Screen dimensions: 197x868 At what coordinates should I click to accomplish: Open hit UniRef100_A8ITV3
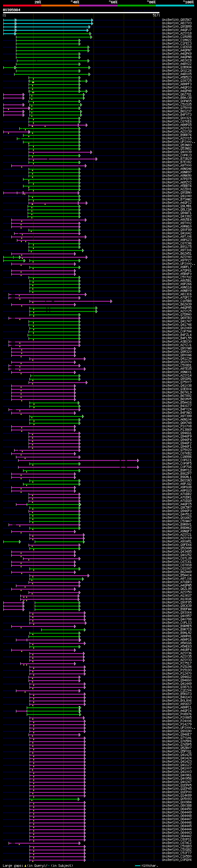pyautogui.click(x=177, y=23)
